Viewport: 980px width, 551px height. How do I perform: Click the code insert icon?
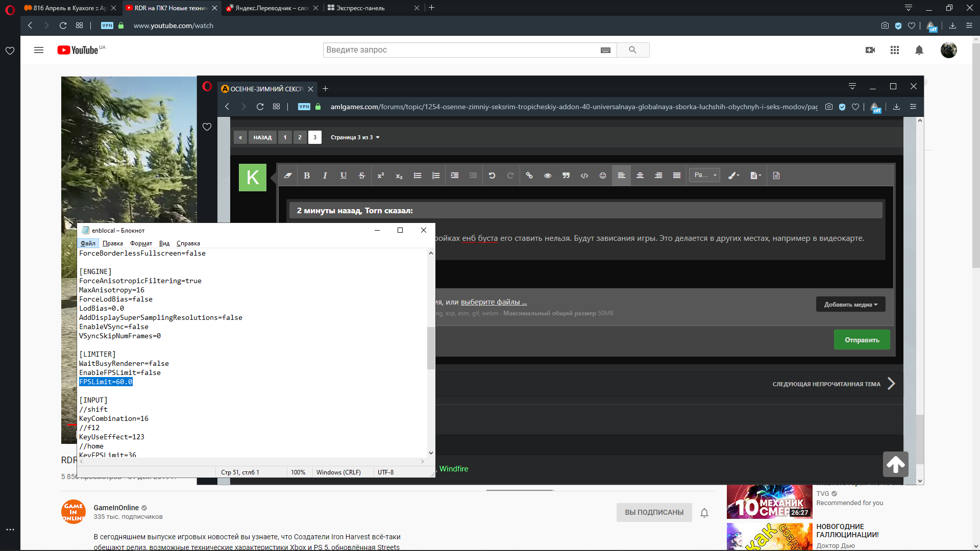click(x=584, y=176)
